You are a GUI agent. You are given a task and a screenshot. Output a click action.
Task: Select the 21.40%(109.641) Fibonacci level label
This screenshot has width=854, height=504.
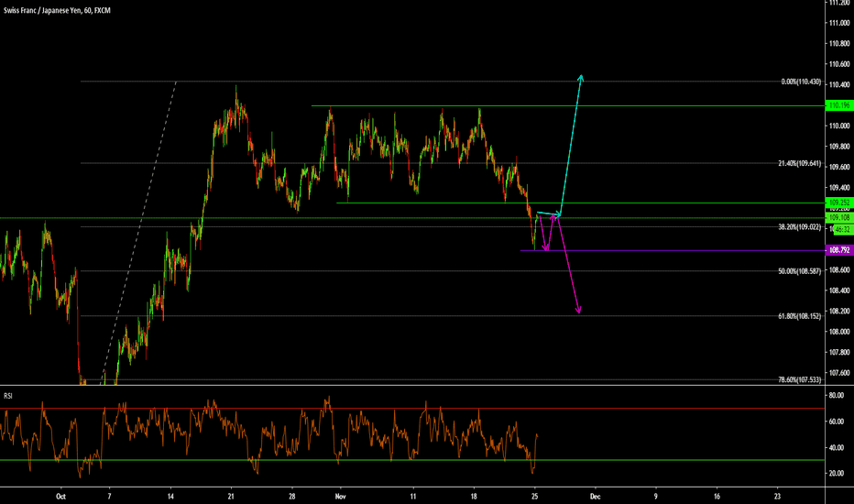pos(799,164)
